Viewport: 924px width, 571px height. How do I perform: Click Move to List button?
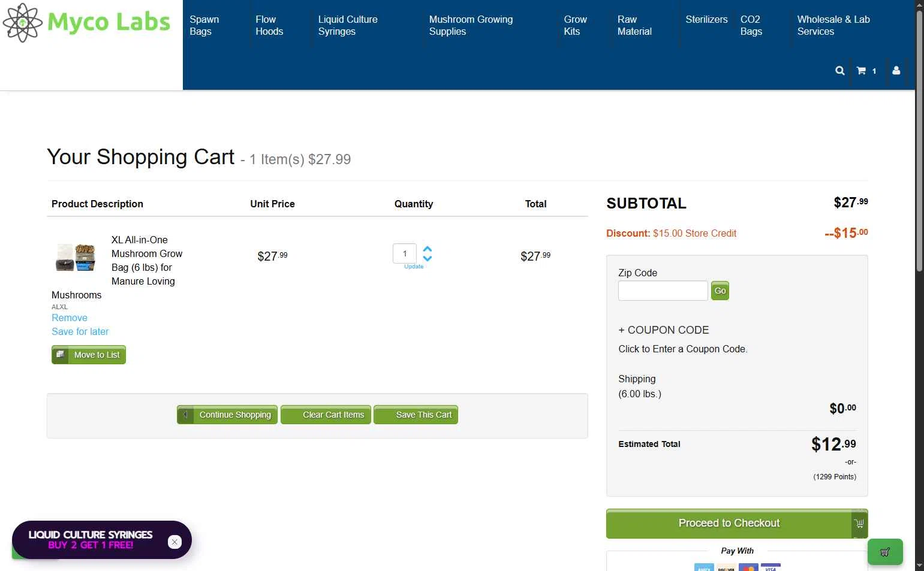[89, 355]
